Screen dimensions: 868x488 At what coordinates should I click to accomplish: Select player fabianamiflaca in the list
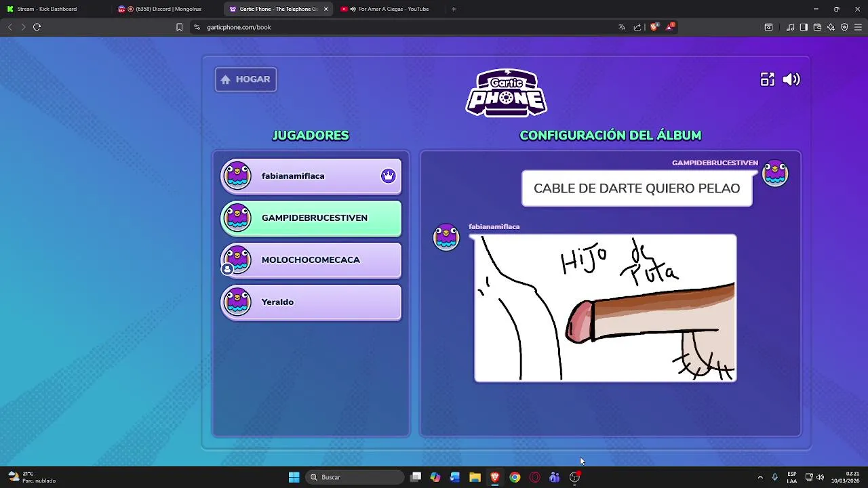[x=311, y=176]
